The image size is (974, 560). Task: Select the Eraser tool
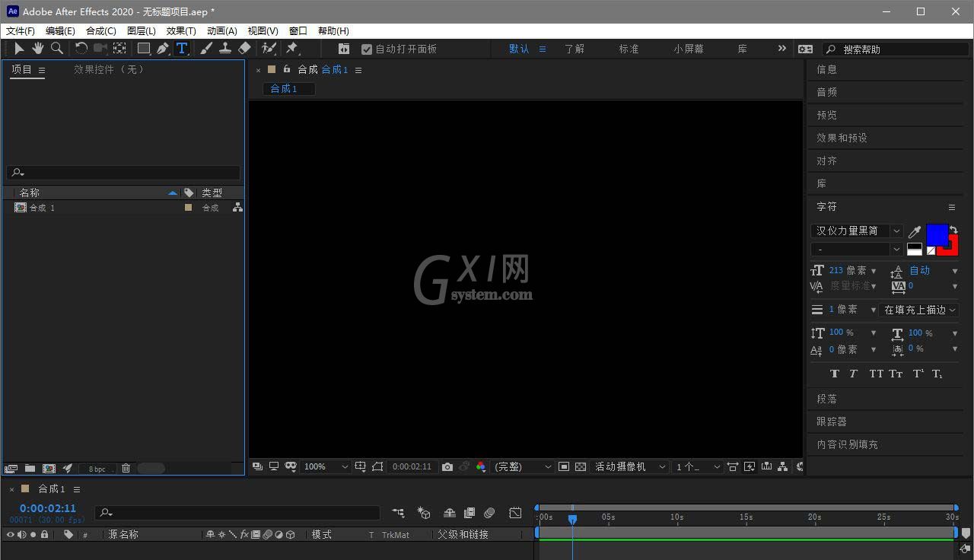click(x=244, y=49)
